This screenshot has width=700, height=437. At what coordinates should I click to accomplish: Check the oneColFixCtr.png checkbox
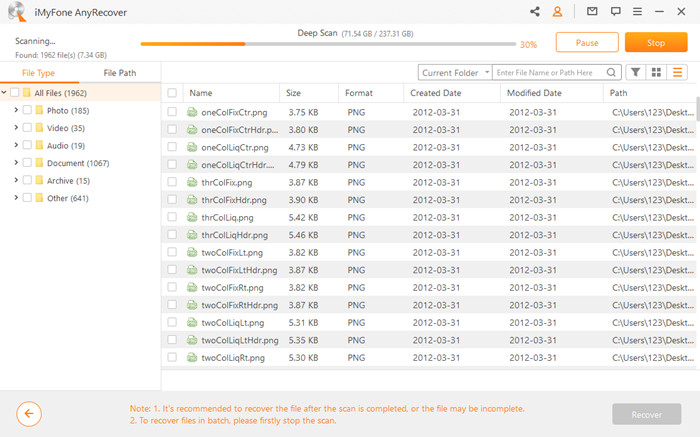(x=172, y=112)
